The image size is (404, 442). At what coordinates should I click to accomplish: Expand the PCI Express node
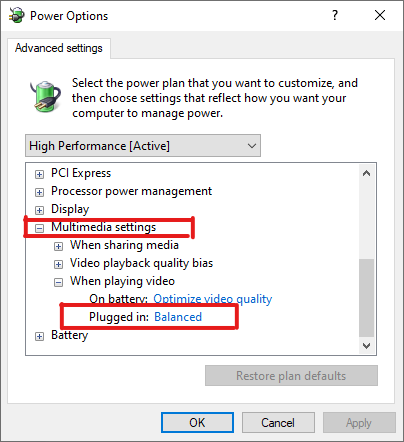coord(39,174)
